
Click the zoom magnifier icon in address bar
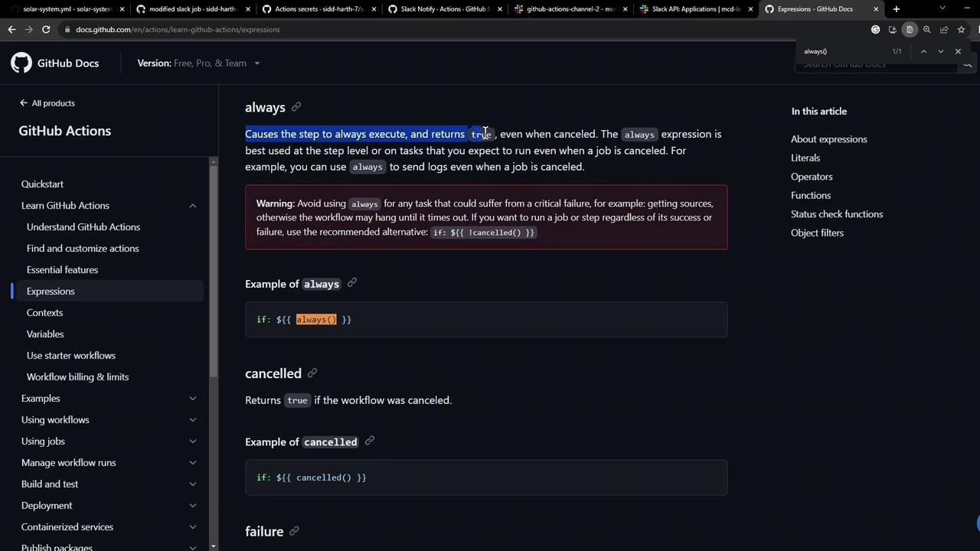pos(926,30)
